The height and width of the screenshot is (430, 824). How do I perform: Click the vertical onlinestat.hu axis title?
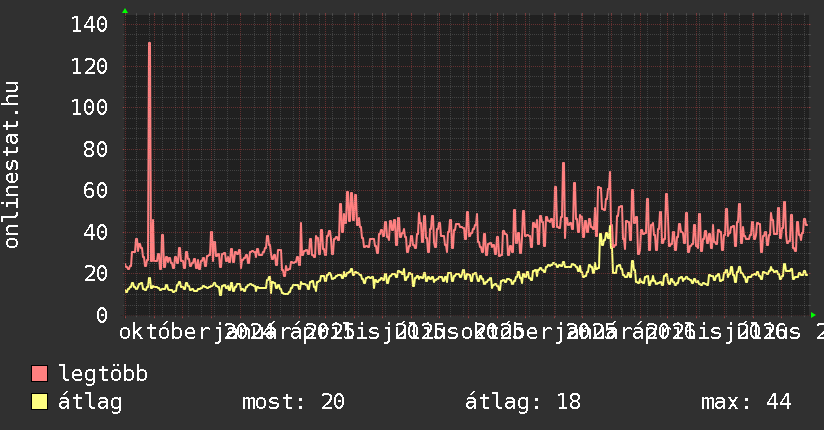click(x=11, y=165)
